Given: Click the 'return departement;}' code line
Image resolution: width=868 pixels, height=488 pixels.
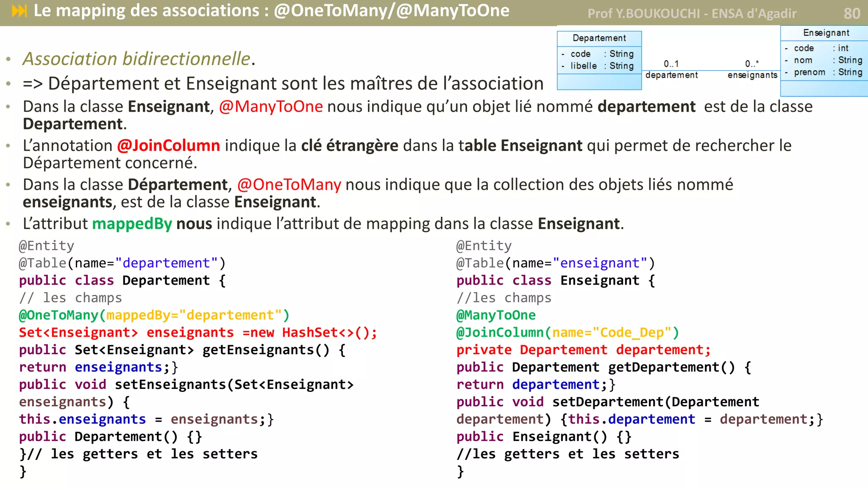Looking at the screenshot, I should (536, 385).
